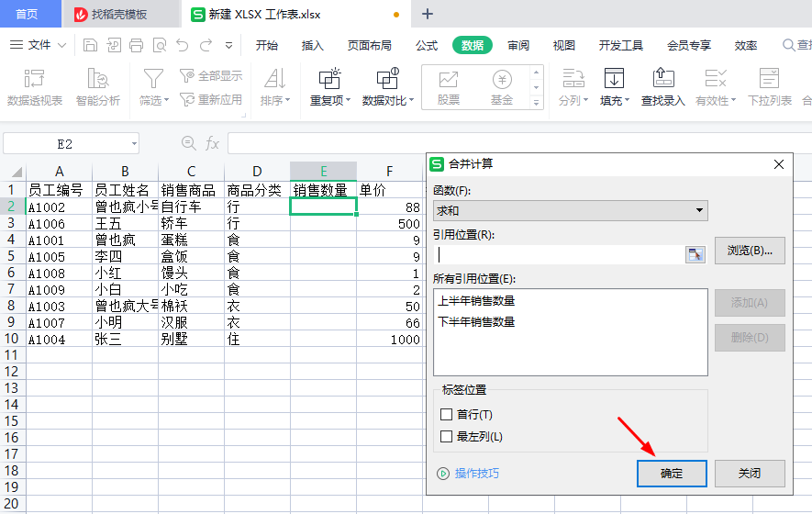Open duplicates (重复项) tool
The image size is (812, 514).
click(330, 87)
